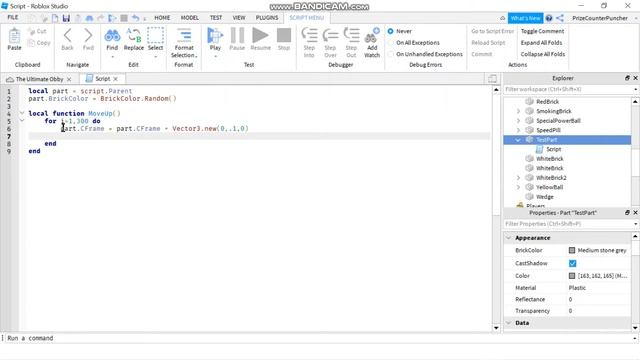Click the save icon in quick access toolbar
The width and height of the screenshot is (640, 360).
66,18
